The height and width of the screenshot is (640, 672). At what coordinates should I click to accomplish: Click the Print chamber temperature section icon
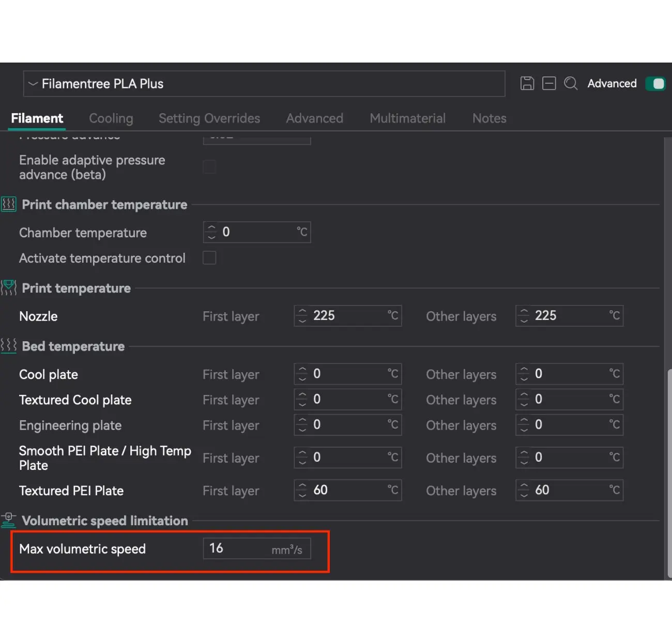[9, 205]
